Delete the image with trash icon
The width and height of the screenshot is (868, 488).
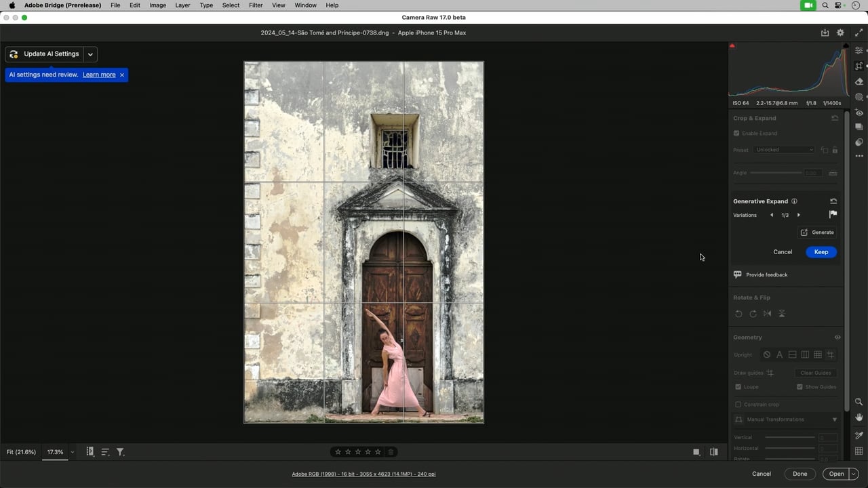(x=391, y=452)
